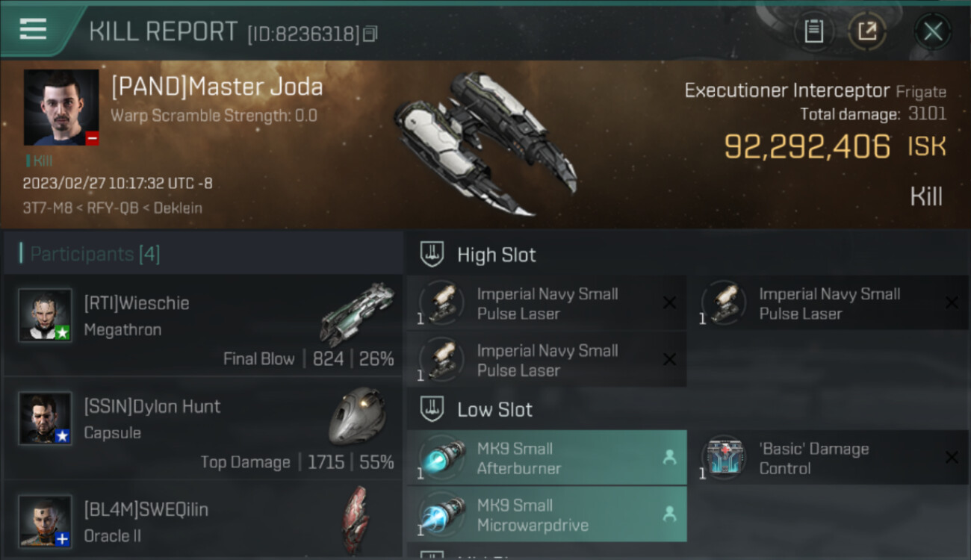Copy the kill report ID icon
This screenshot has width=971, height=560.
click(371, 34)
